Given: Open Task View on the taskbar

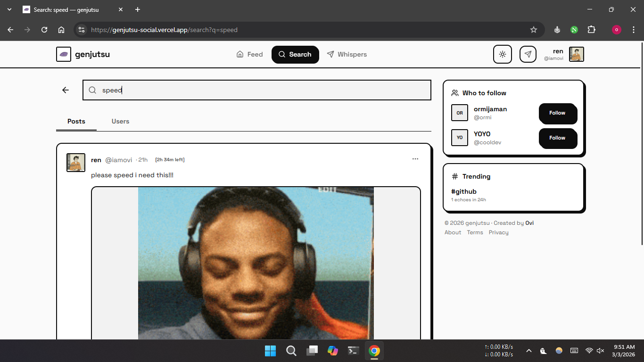Looking at the screenshot, I should 312,351.
